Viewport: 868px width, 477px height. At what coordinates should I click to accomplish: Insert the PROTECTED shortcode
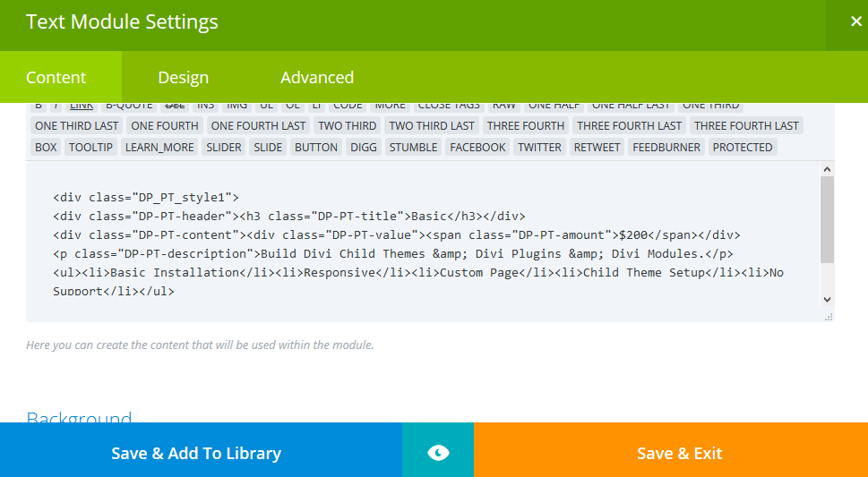click(743, 147)
